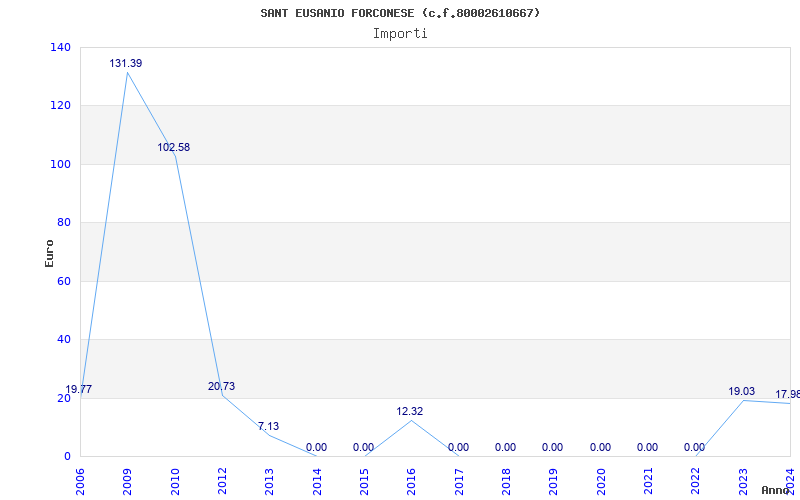Click the 0.00 label above 2022

pos(694,447)
